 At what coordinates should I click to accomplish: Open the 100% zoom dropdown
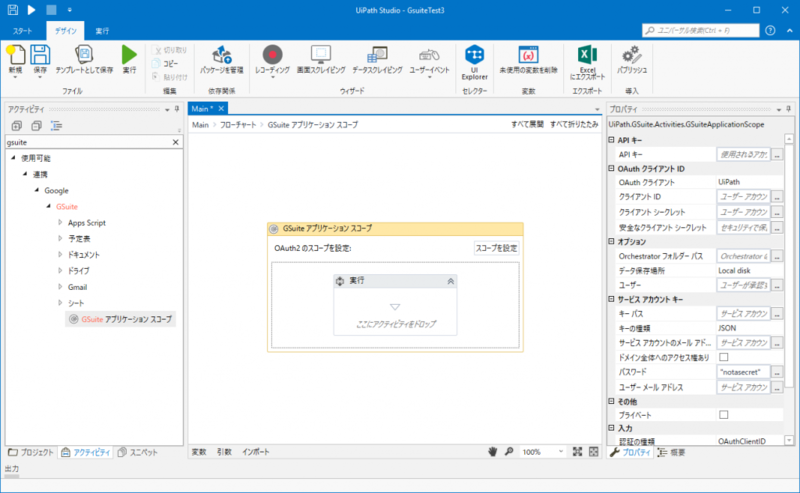pos(561,452)
